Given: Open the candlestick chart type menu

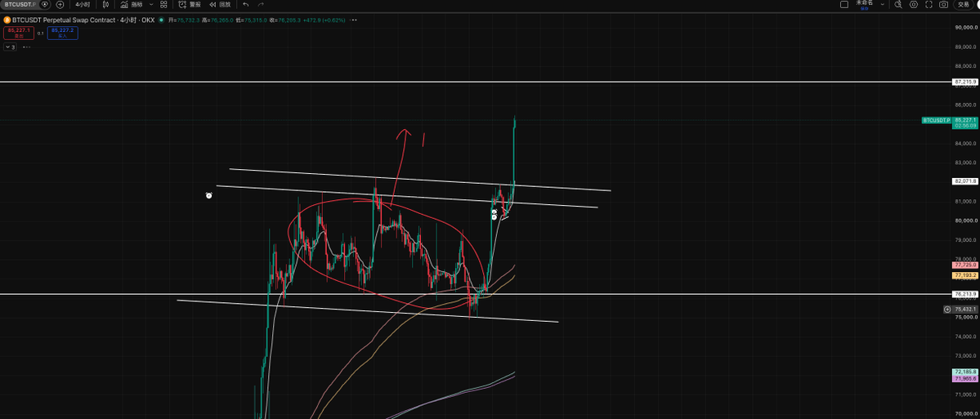Looking at the screenshot, I should (x=105, y=4).
